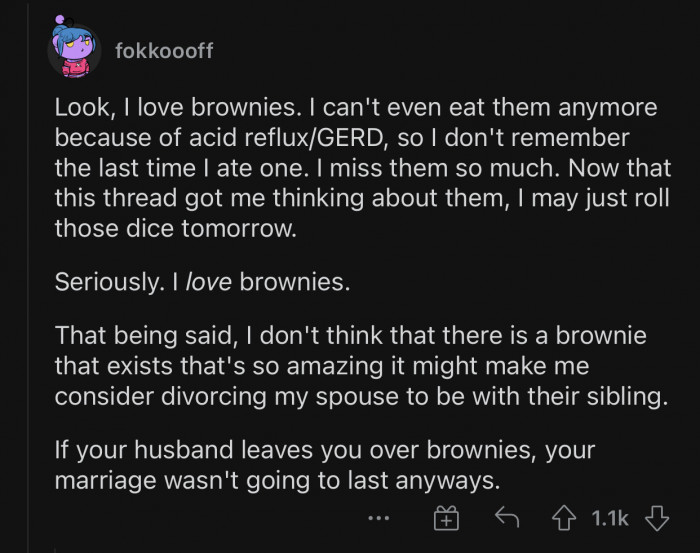This screenshot has height=553, width=700.
Task: Give an award using the gift icon
Action: [x=445, y=518]
